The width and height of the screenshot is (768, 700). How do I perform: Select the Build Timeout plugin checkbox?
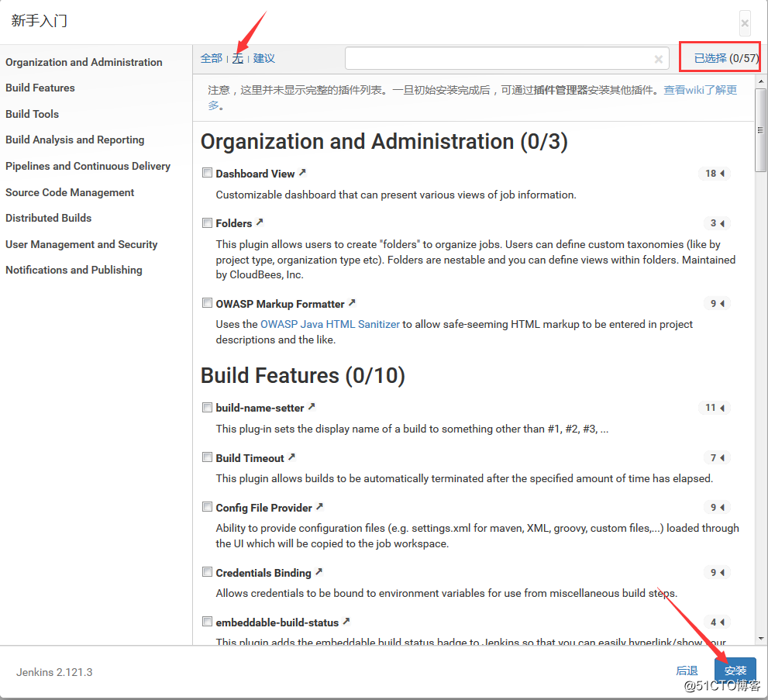(207, 457)
